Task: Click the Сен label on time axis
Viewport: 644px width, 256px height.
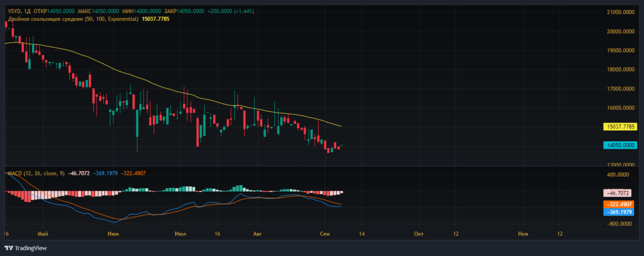Action: coord(324,234)
